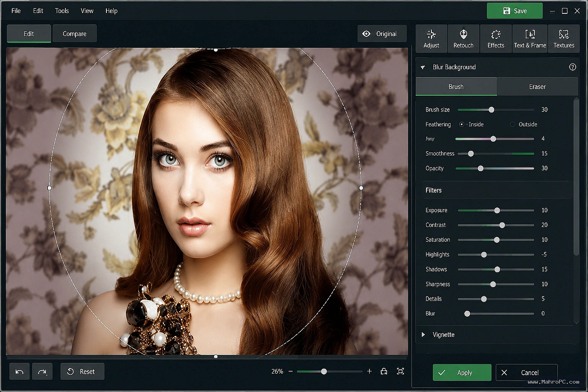The image size is (588, 392).
Task: Click the right panel vertical scrollbar
Action: point(576,177)
